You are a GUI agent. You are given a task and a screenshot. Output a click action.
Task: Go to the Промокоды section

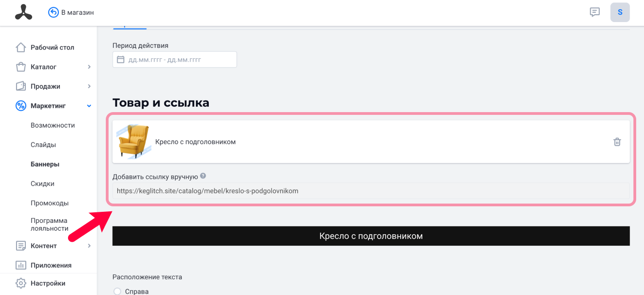(50, 203)
